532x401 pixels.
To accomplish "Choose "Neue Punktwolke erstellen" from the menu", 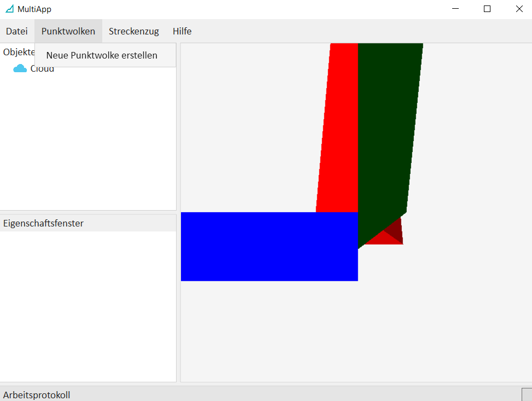I will [102, 55].
